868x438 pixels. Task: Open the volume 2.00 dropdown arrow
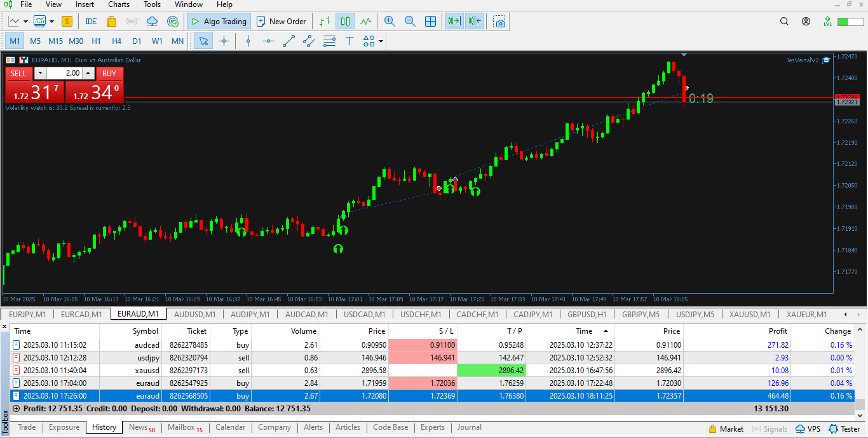40,73
